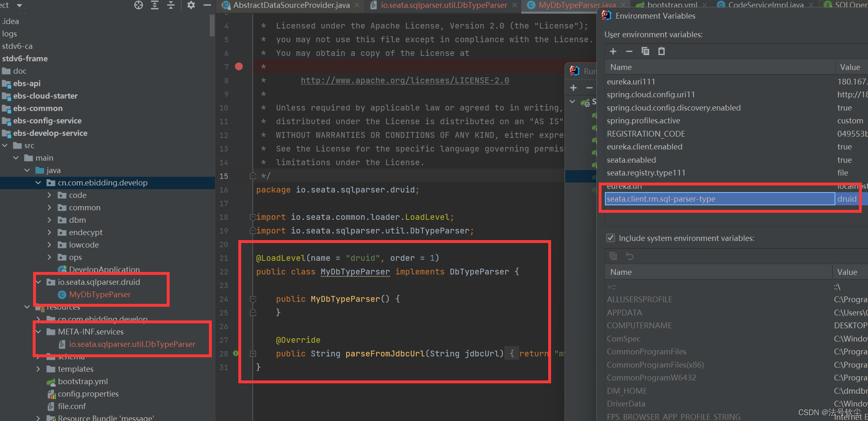
Task: Select eureka.client.enabled variable row
Action: pyautogui.click(x=736, y=147)
